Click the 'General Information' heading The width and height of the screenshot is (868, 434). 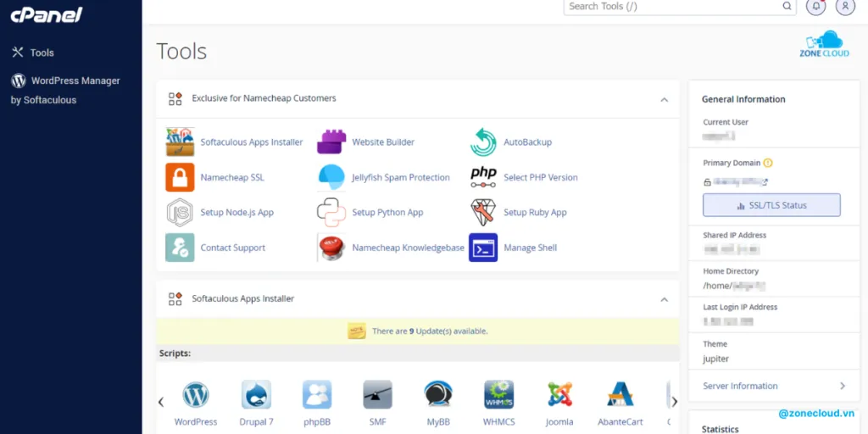coord(743,100)
